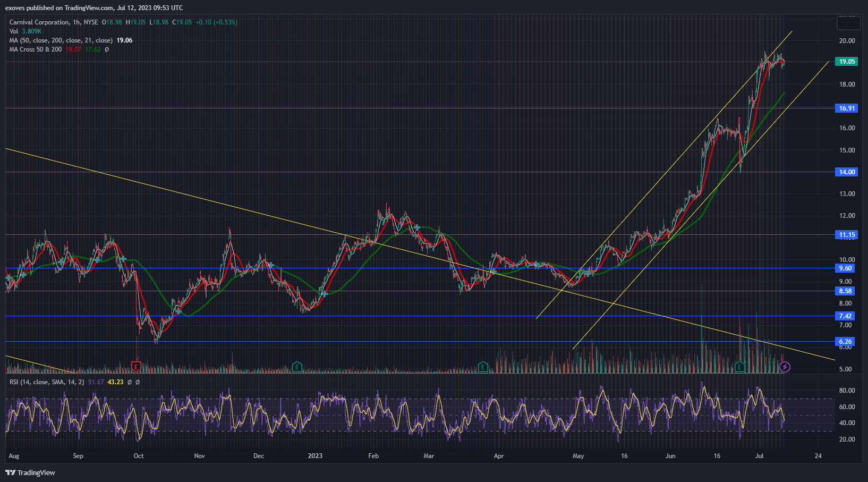Select the Vol 3.809K volume legend

click(25, 31)
